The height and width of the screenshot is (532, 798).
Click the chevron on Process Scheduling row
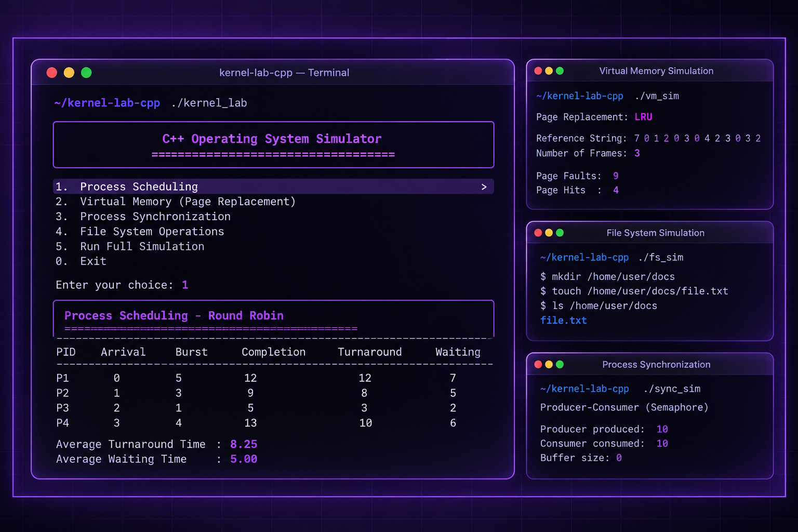[x=484, y=187]
